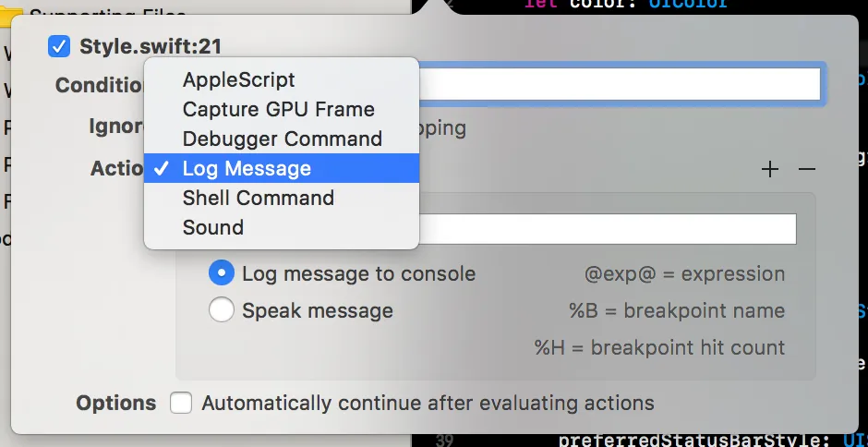This screenshot has height=447, width=868.
Task: Click the "let color" code line
Action: click(626, 5)
